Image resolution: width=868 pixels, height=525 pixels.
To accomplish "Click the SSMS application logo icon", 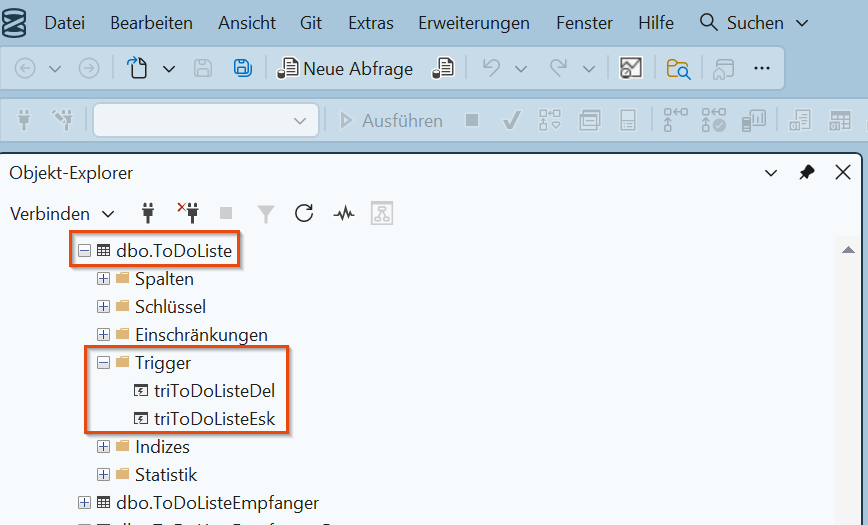I will click(x=14, y=23).
